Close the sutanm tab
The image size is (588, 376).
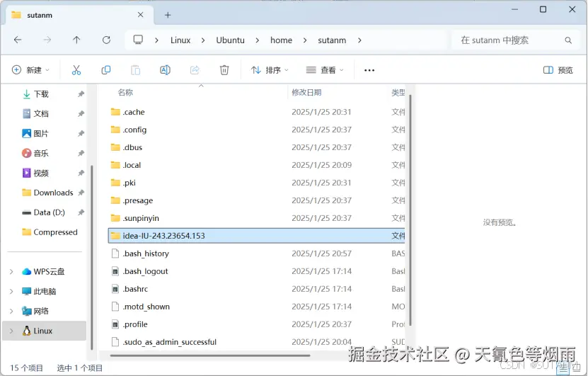pyautogui.click(x=141, y=15)
